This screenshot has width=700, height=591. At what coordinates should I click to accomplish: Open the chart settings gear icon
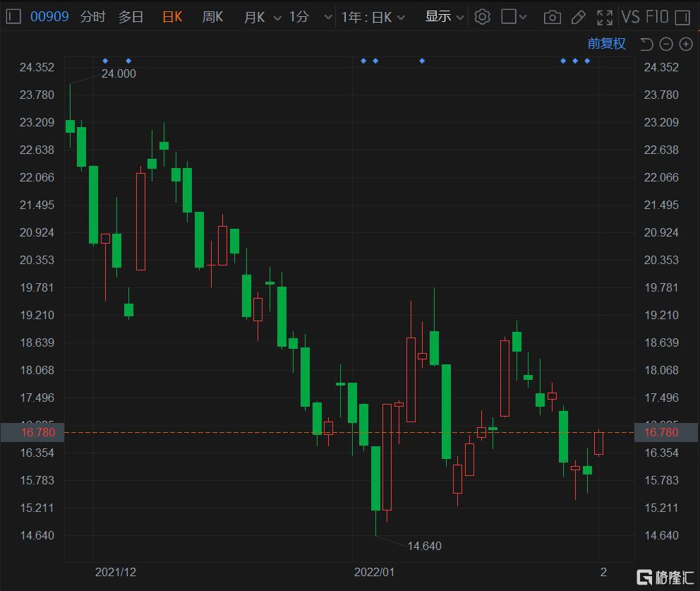pyautogui.click(x=482, y=17)
